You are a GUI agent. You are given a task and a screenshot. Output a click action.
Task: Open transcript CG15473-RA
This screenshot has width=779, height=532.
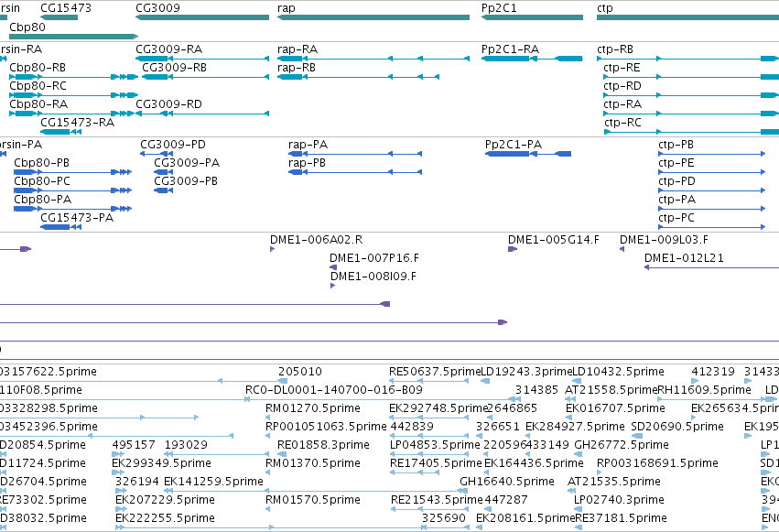78,123
